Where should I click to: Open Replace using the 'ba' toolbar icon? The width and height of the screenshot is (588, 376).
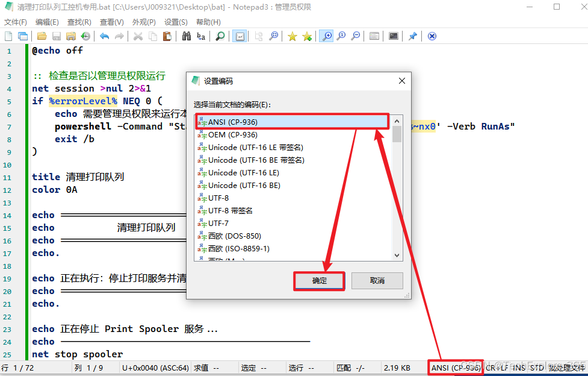pyautogui.click(x=202, y=36)
